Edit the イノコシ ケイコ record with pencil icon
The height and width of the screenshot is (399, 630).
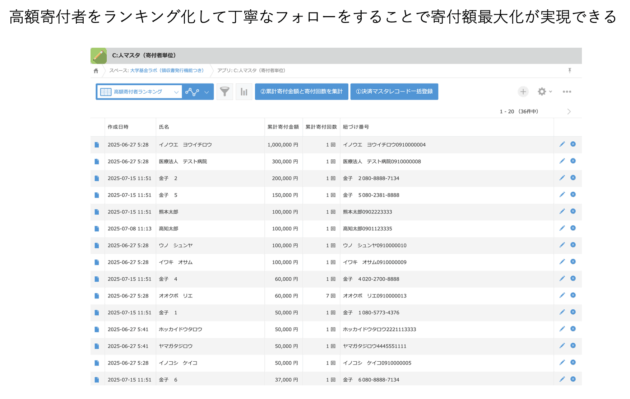coord(562,362)
